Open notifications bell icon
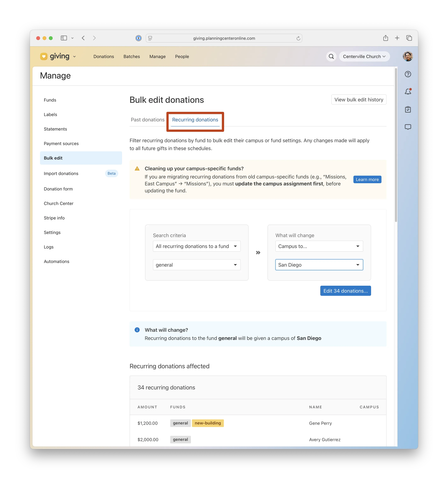The height and width of the screenshot is (479, 448). [x=408, y=92]
